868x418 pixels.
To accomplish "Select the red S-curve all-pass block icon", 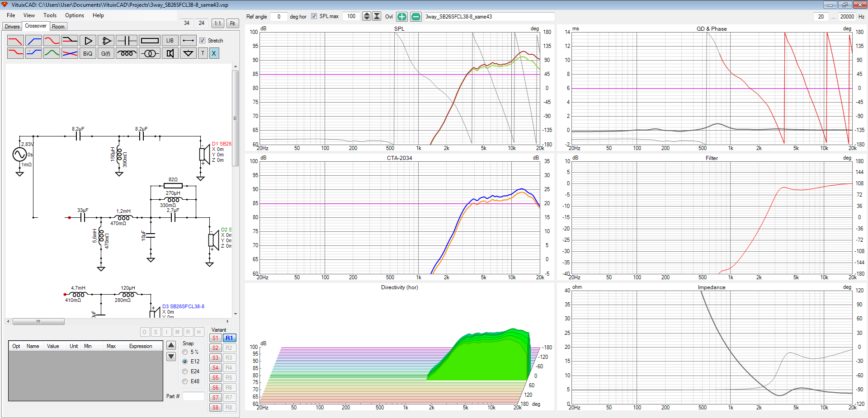I will [52, 41].
